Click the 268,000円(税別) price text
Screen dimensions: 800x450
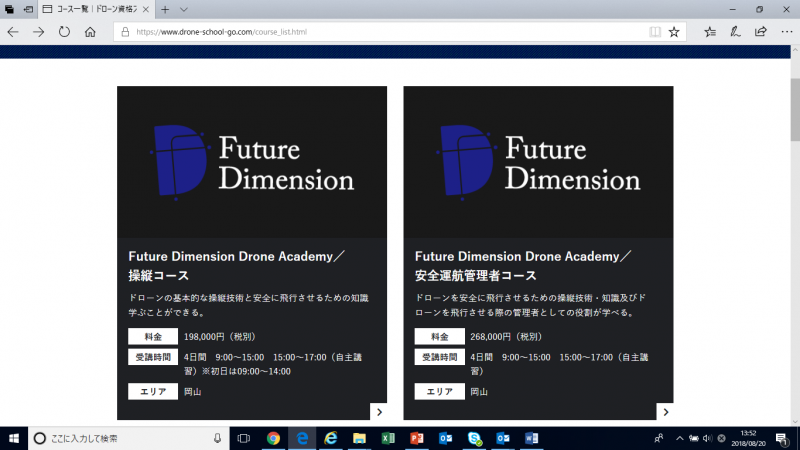[x=507, y=337]
